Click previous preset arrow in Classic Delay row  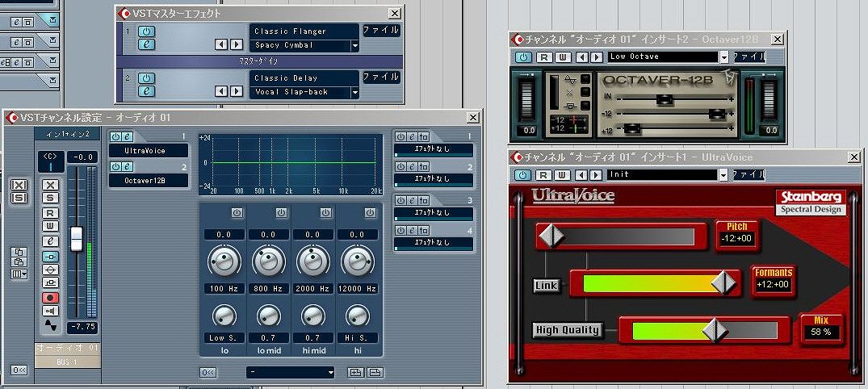pyautogui.click(x=221, y=91)
